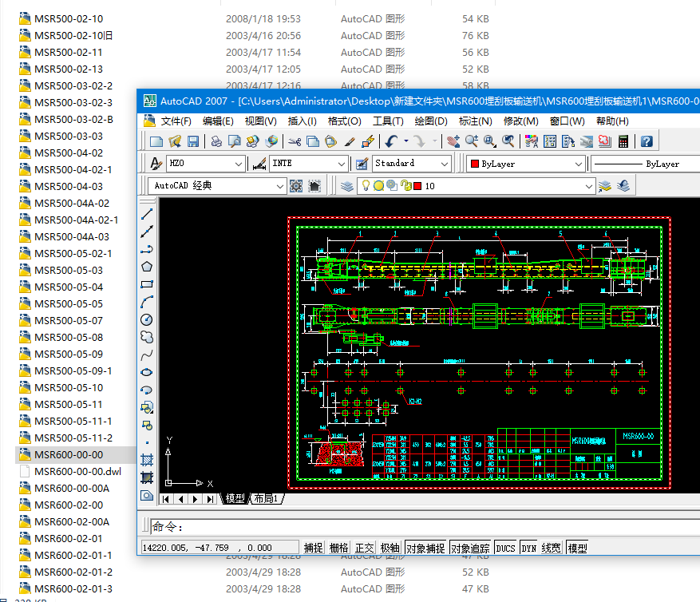Select the MSR600-02-00 file in list
The image size is (700, 602).
point(68,505)
